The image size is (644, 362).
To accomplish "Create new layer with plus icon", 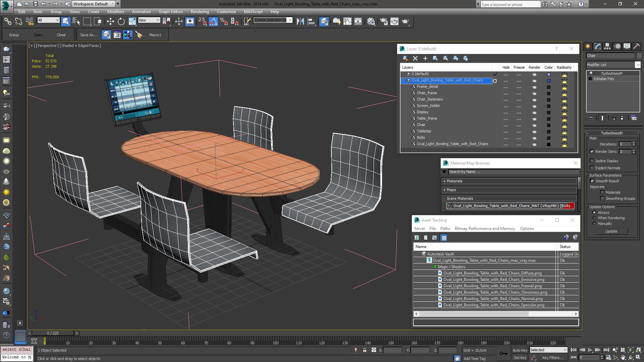I will (425, 58).
